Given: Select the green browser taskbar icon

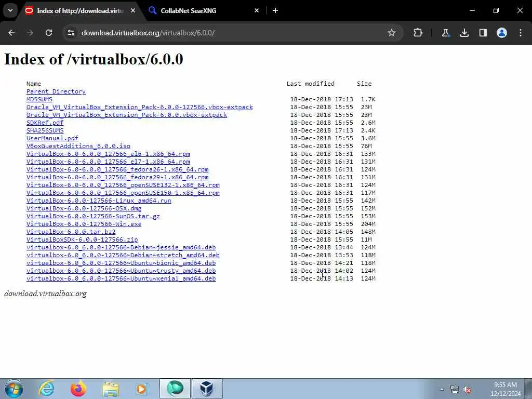Looking at the screenshot, I should (x=175, y=389).
